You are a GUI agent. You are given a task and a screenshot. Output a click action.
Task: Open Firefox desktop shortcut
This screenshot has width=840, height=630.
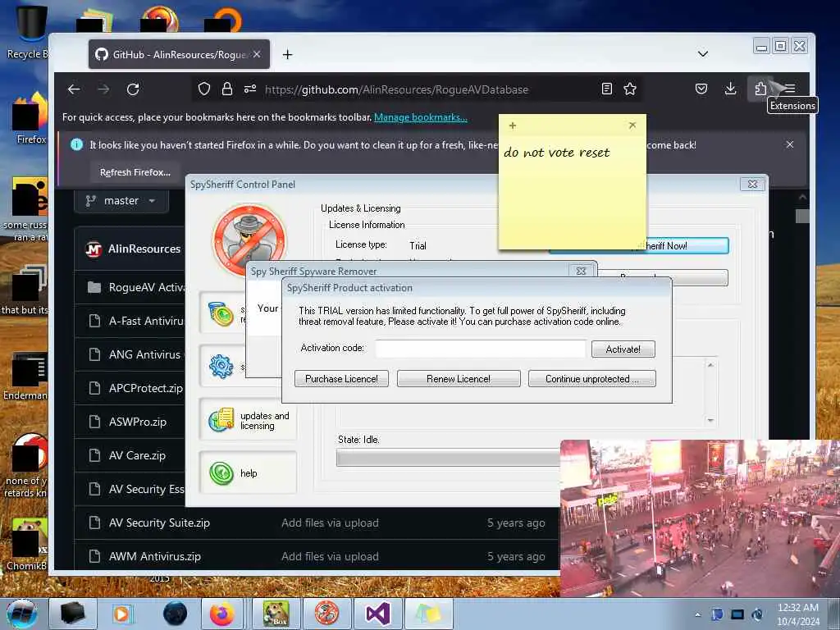point(30,119)
